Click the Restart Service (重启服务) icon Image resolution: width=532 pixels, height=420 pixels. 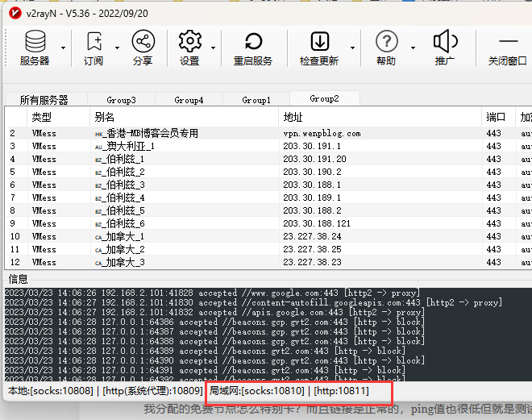click(x=253, y=41)
